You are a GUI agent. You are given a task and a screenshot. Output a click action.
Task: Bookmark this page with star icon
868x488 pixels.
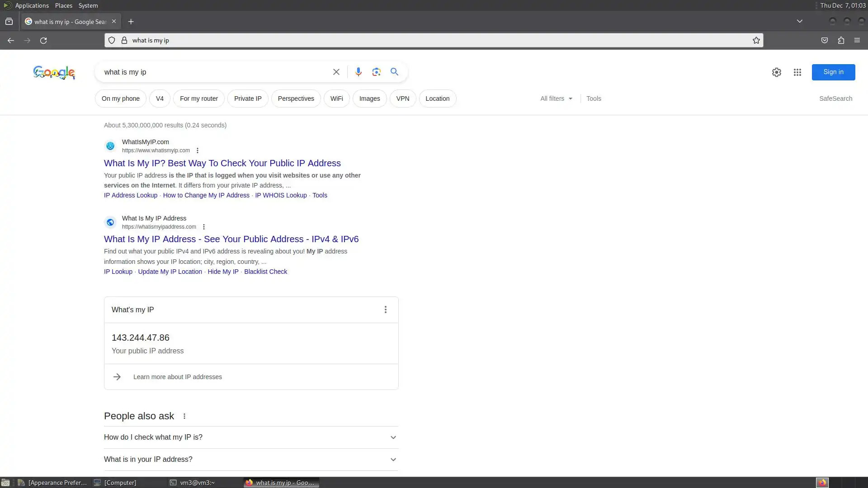756,40
